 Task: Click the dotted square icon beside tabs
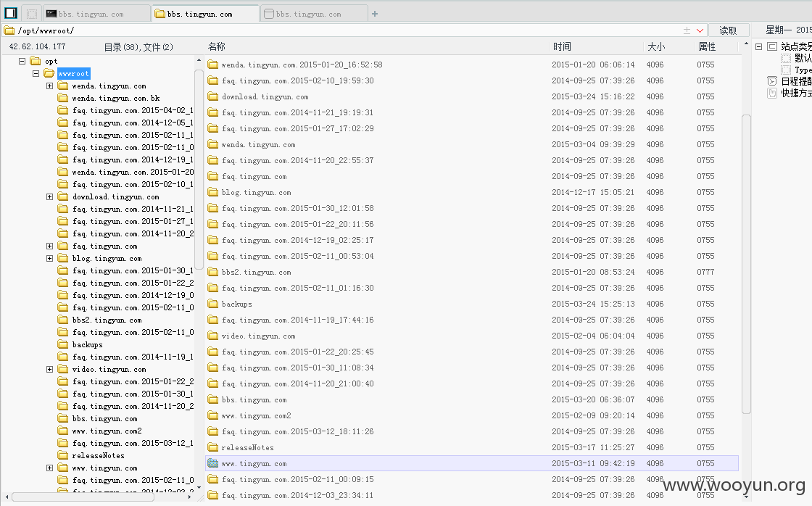32,14
